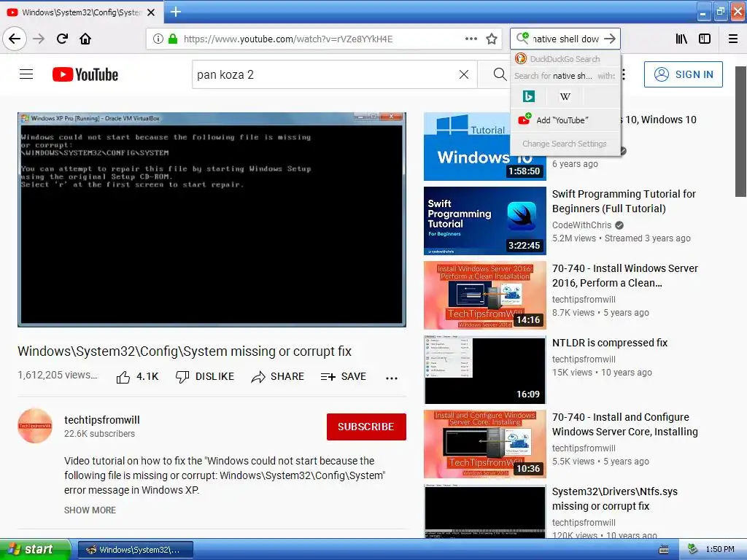Image resolution: width=747 pixels, height=560 pixels.
Task: Go back with the browser back arrow
Action: 15,39
